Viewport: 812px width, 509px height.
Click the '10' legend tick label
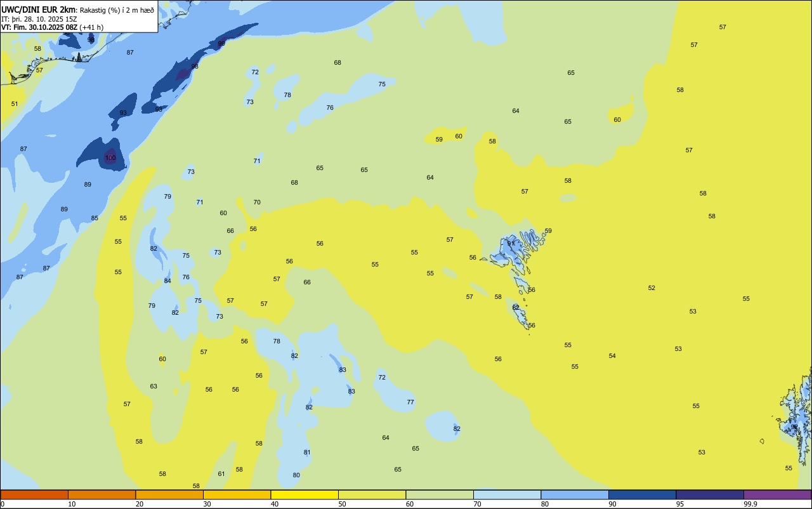72,504
